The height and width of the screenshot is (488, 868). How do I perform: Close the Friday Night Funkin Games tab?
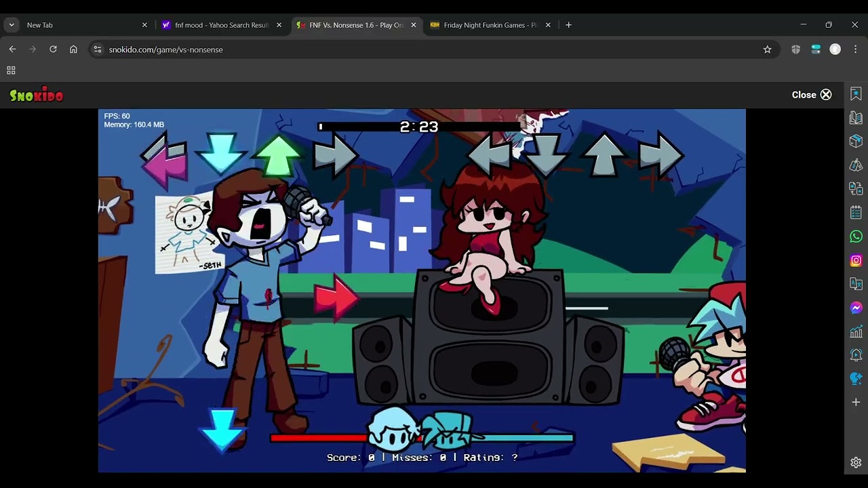point(548,25)
